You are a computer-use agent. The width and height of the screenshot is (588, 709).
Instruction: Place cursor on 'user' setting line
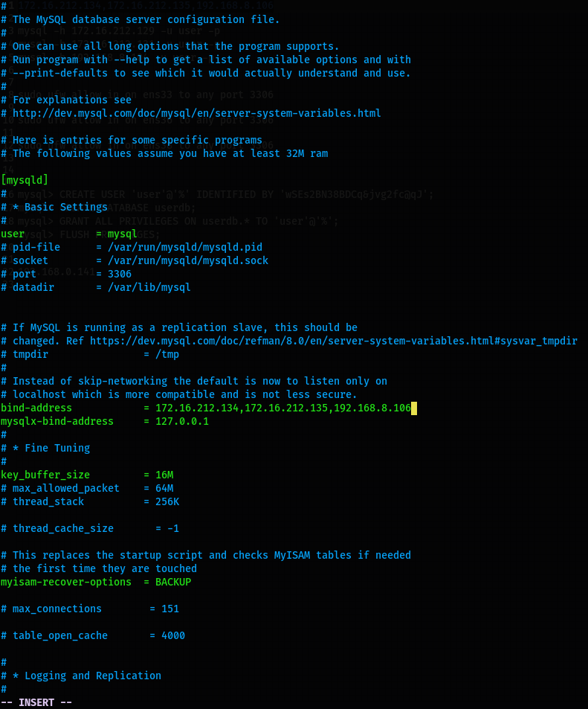point(68,234)
